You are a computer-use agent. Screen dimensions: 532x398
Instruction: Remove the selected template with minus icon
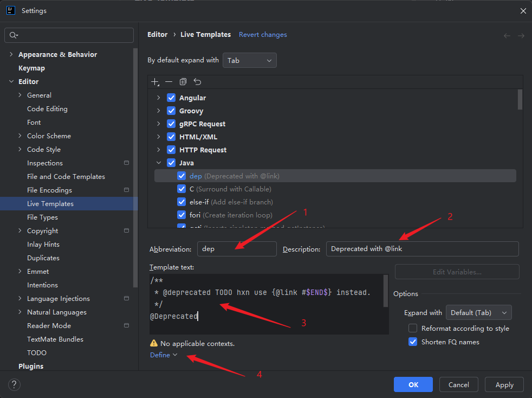click(x=168, y=82)
